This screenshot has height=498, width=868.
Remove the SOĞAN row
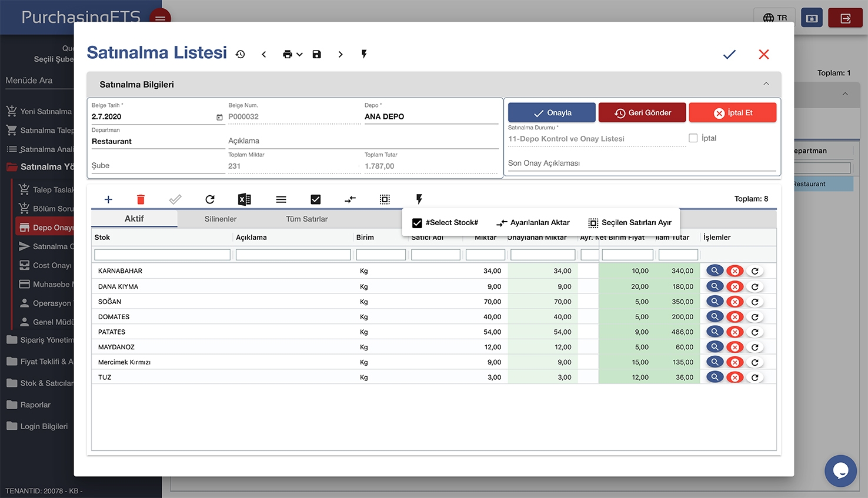[x=735, y=302]
